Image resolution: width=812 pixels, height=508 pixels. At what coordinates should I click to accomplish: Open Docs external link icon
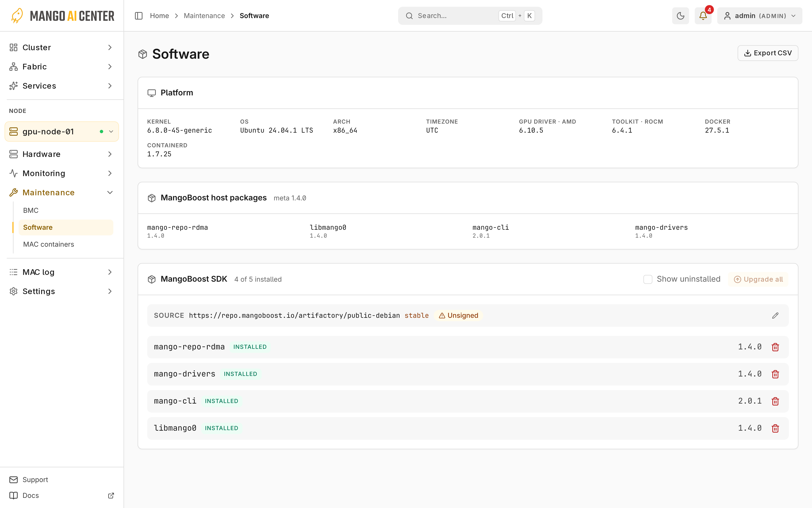pos(111,496)
